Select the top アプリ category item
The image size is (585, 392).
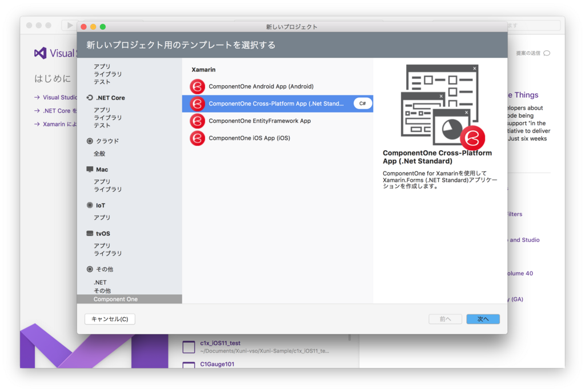tap(102, 66)
